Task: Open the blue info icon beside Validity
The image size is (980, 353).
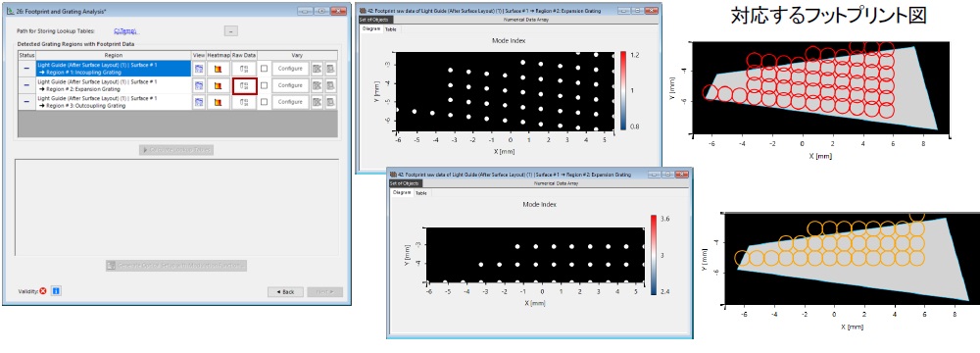Action: pos(56,291)
